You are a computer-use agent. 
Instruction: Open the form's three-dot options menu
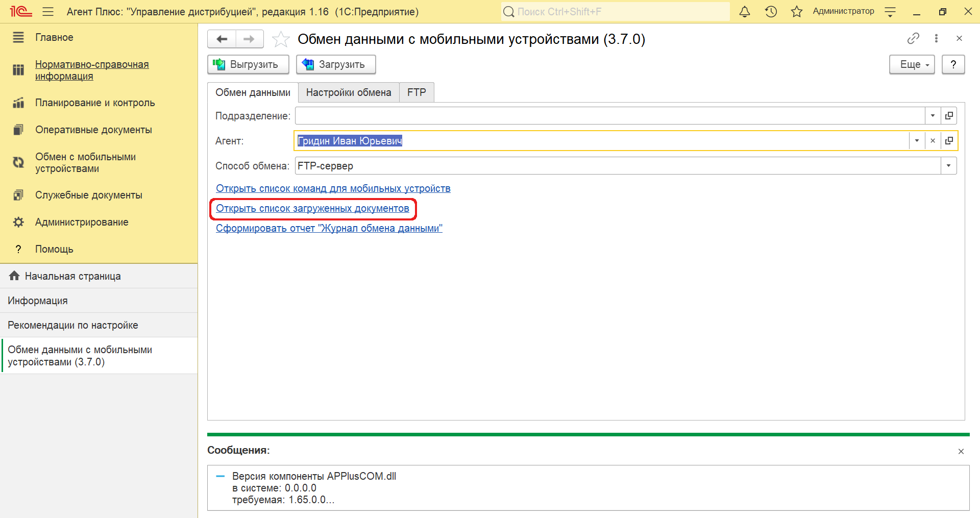click(x=936, y=38)
